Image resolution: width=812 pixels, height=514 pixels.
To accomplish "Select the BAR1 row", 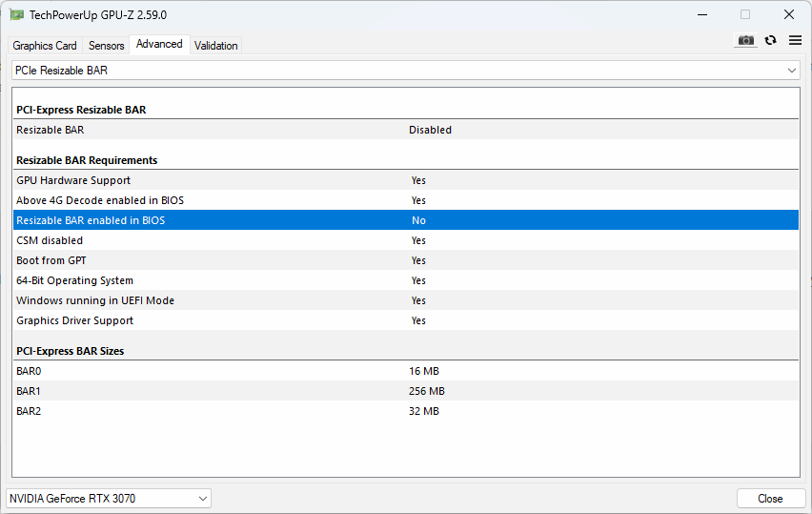I will [406, 391].
